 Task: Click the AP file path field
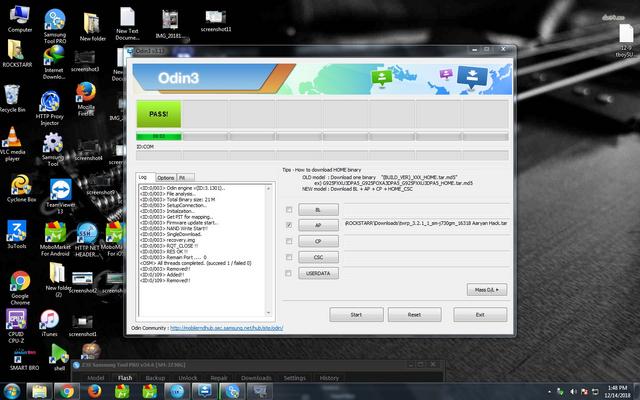pos(427,224)
